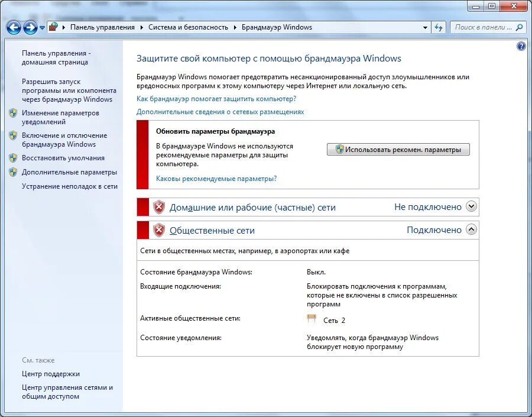Click shield icon next to 'Изменение параметров уведомлений'
This screenshot has height=417, width=532.
click(13, 113)
